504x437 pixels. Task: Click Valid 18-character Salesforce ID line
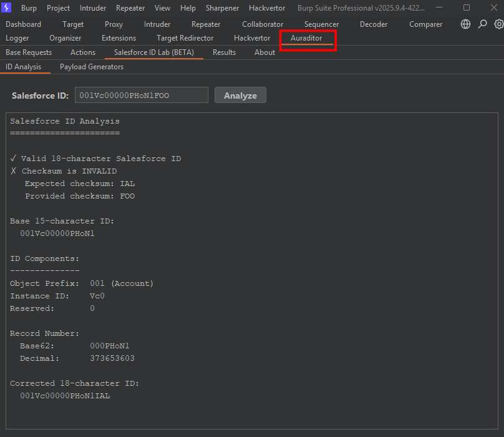click(96, 159)
